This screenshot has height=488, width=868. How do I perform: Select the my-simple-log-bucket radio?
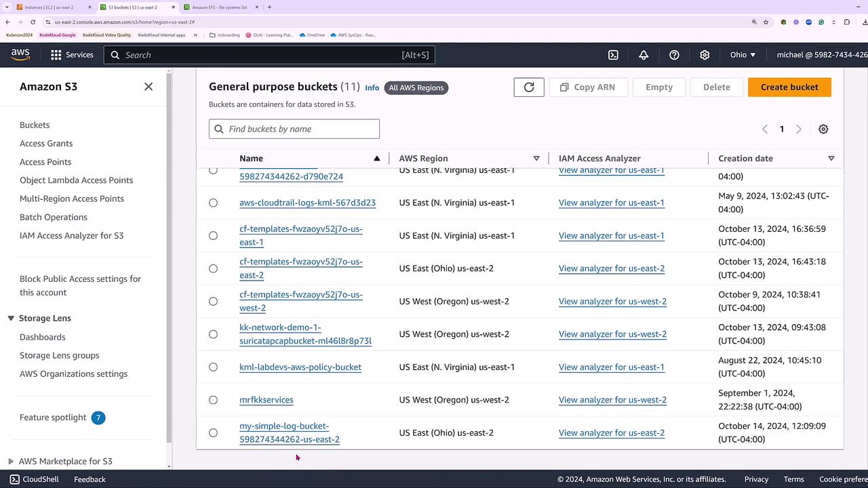point(213,432)
